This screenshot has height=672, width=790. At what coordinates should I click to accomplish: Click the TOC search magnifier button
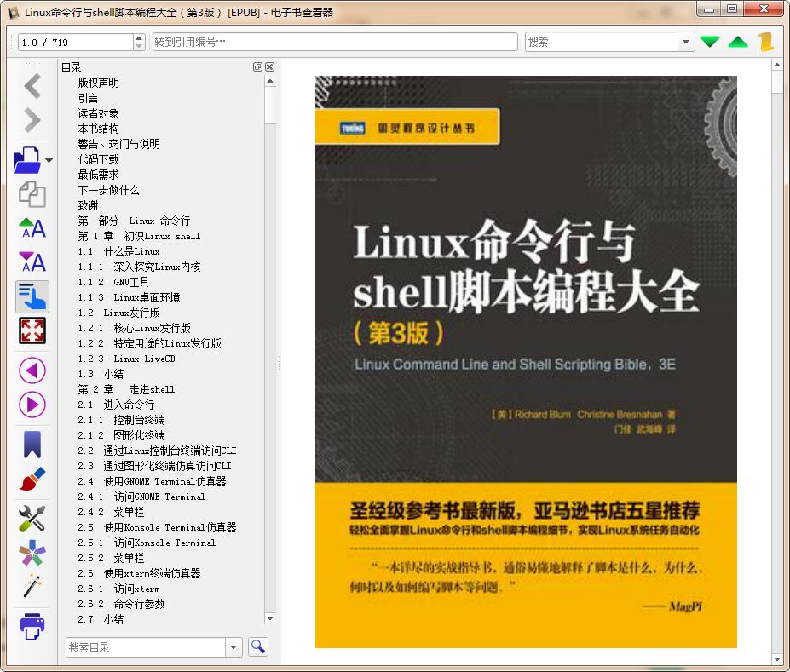click(258, 646)
